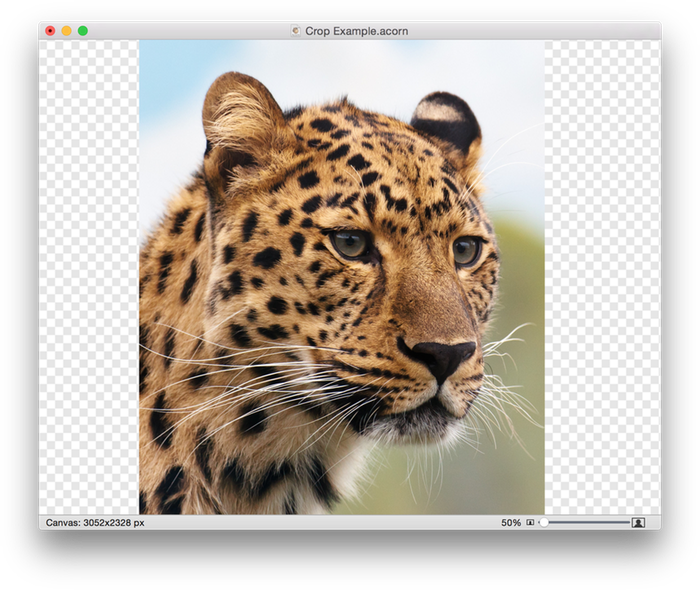This screenshot has height=590, width=700.
Task: Click the 50% zoom level label
Action: point(510,523)
